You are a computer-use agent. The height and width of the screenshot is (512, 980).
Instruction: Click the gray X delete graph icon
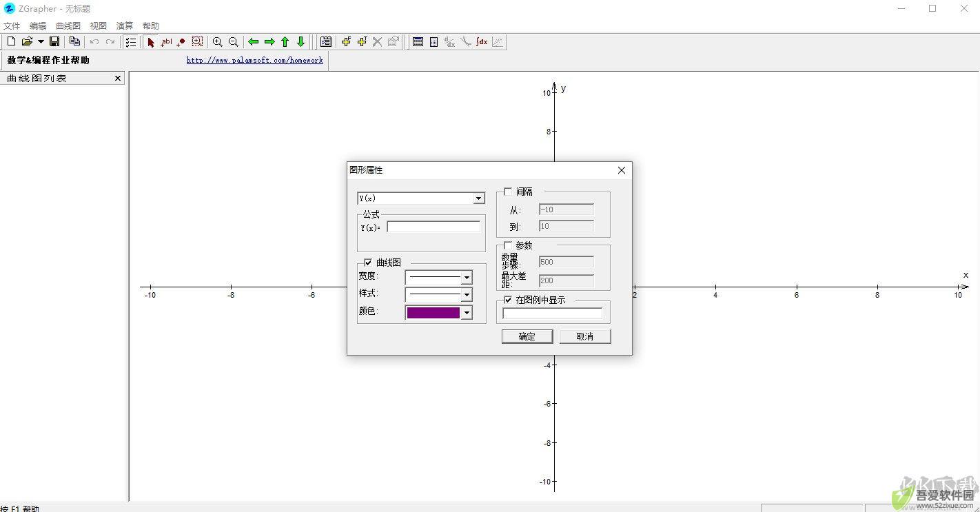[x=377, y=42]
